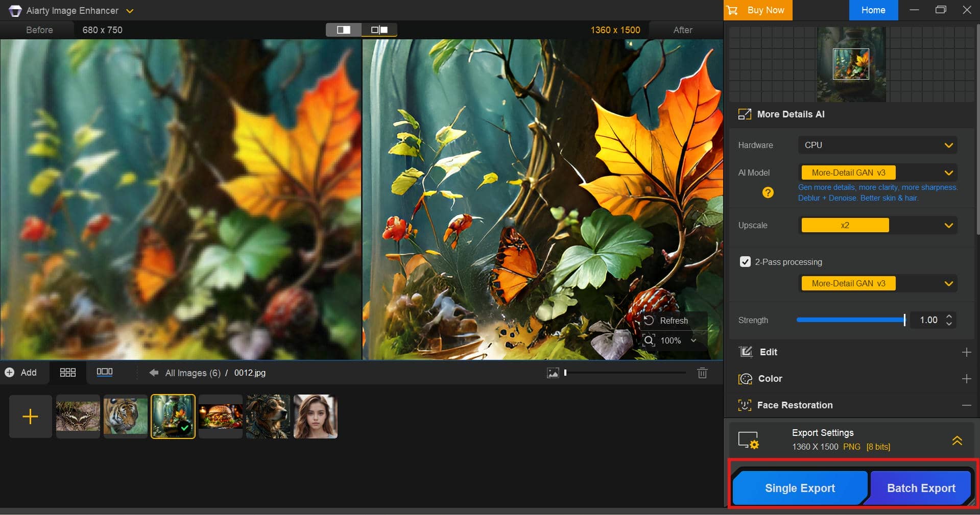The height and width of the screenshot is (515, 980).
Task: Click the 0012.jpg file name
Action: coord(250,373)
